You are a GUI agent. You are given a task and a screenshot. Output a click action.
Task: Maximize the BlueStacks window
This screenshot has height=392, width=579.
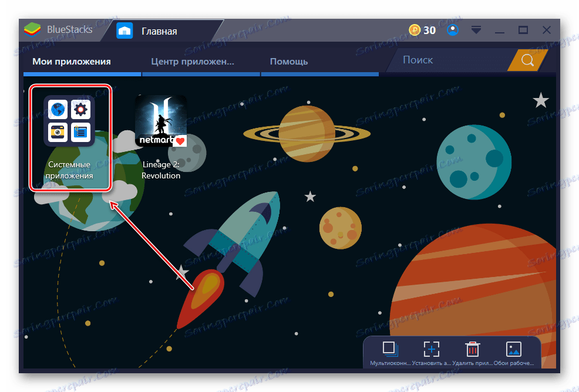523,30
